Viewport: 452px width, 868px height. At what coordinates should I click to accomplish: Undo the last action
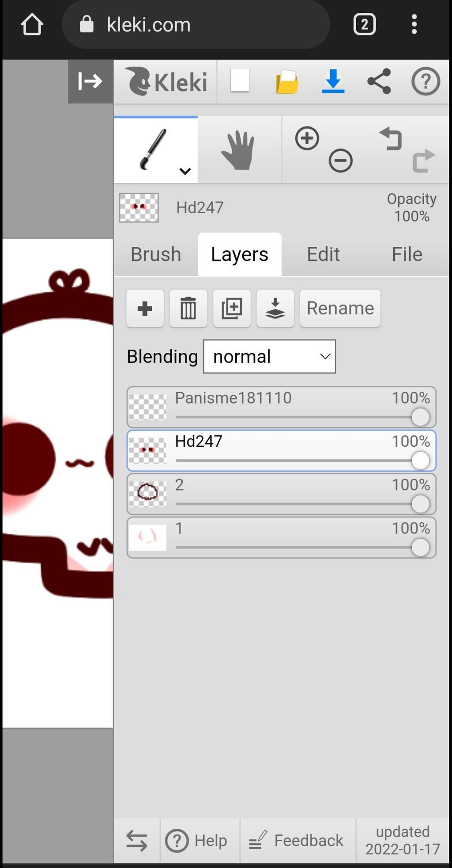(x=391, y=138)
